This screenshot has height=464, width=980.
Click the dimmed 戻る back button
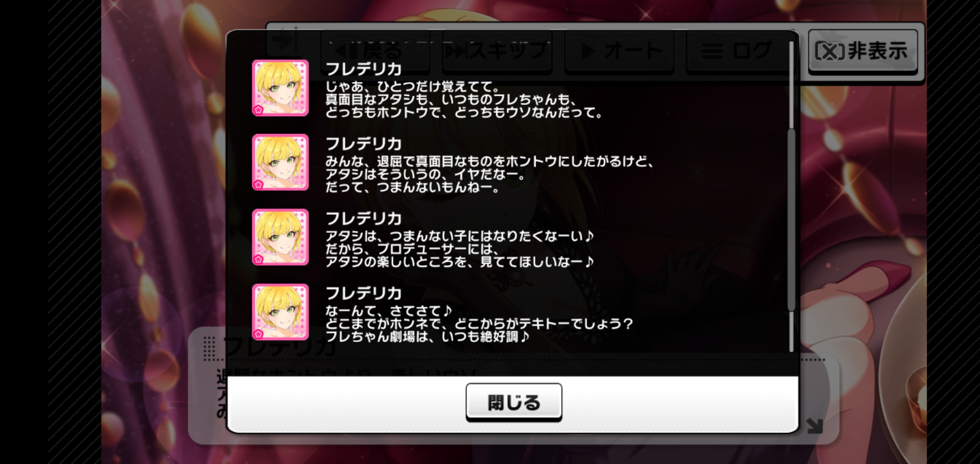point(375,52)
